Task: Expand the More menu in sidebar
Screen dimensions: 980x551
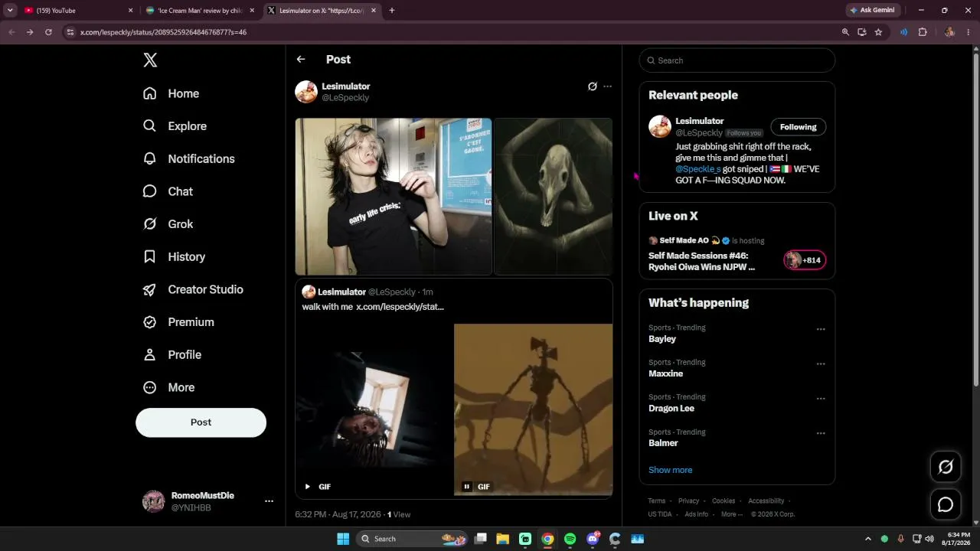Action: [x=168, y=387]
